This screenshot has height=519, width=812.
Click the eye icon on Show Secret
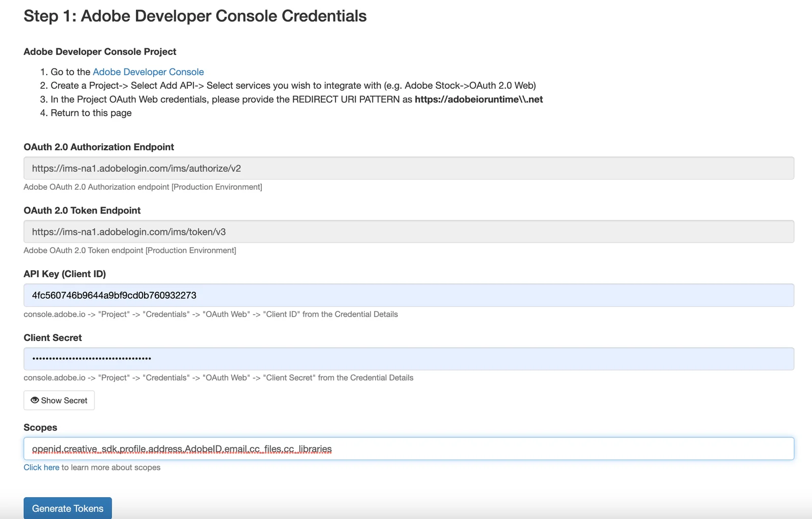[x=35, y=400]
